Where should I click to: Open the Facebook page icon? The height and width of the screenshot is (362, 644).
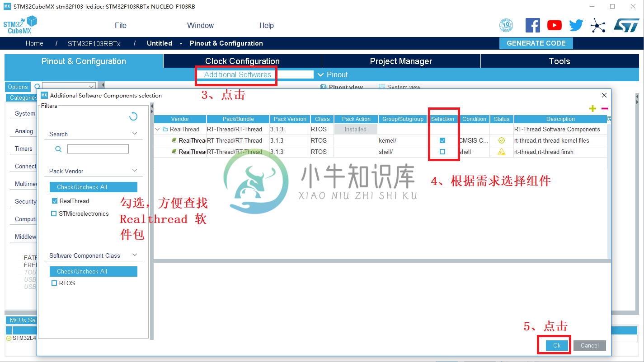coord(533,25)
